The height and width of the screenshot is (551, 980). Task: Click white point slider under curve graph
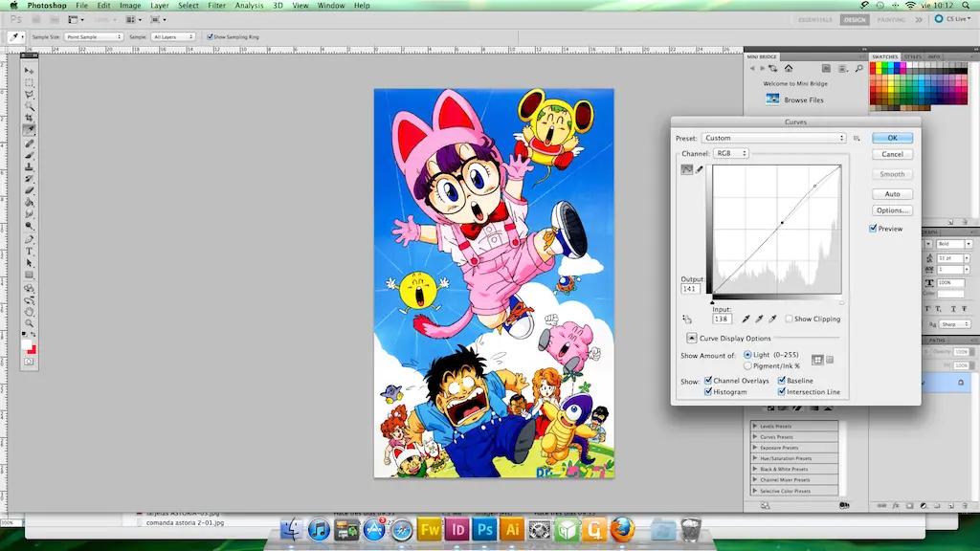click(x=841, y=303)
